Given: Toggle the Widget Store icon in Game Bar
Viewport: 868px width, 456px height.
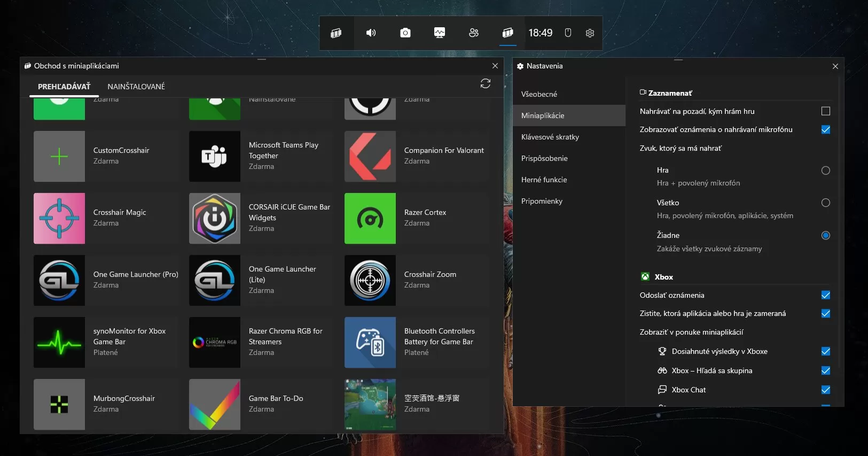Looking at the screenshot, I should (x=508, y=33).
